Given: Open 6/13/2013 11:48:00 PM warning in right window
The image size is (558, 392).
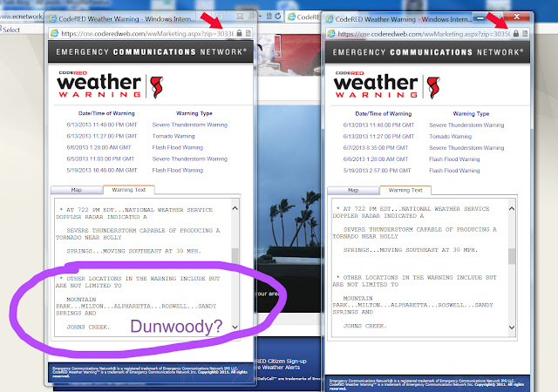Looking at the screenshot, I should [378, 125].
